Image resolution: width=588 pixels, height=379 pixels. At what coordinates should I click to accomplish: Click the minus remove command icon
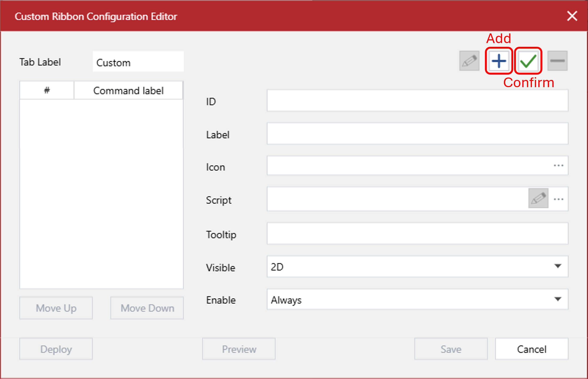pyautogui.click(x=557, y=61)
